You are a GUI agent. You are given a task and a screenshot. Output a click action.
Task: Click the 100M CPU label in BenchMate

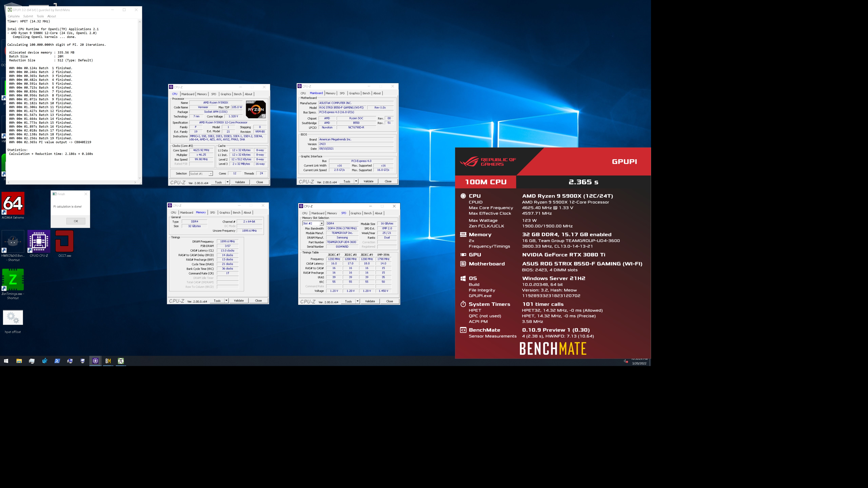pyautogui.click(x=486, y=182)
